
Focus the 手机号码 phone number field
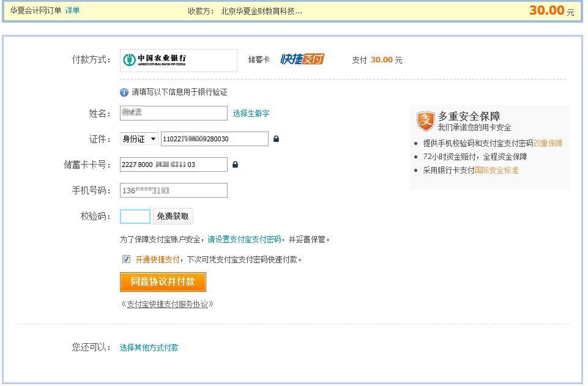point(174,190)
